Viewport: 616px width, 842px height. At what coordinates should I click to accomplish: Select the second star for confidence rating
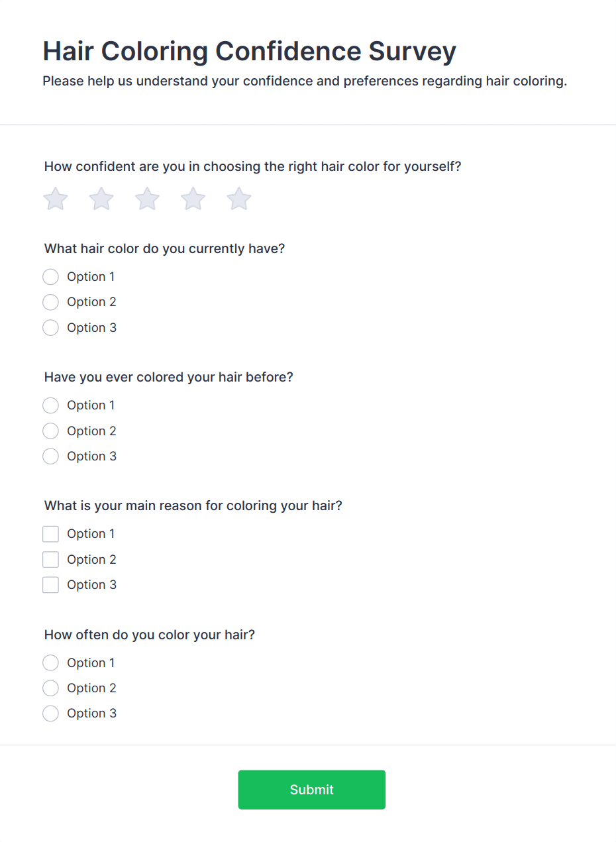pyautogui.click(x=101, y=199)
